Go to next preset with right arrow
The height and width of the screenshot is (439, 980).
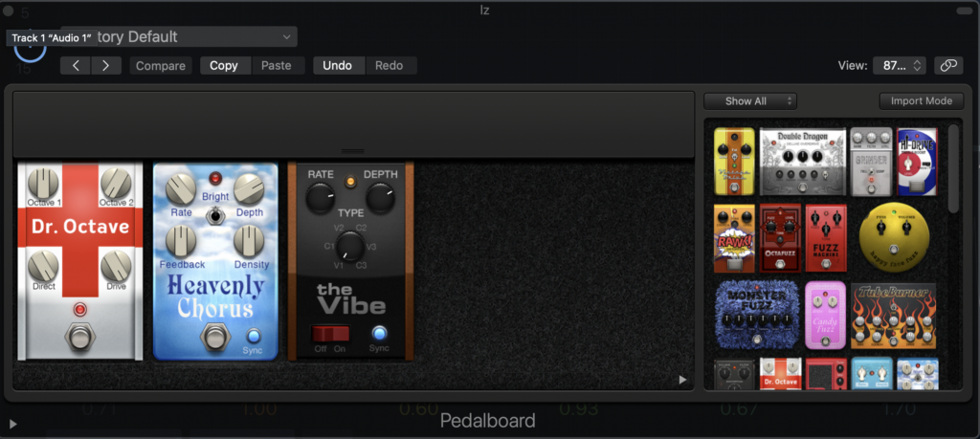(106, 66)
